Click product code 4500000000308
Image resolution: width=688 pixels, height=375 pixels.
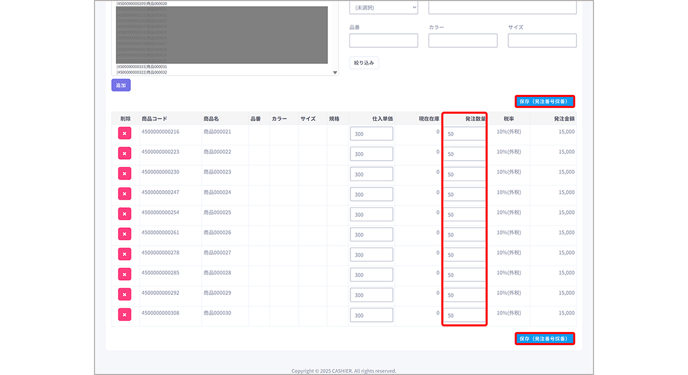click(160, 313)
